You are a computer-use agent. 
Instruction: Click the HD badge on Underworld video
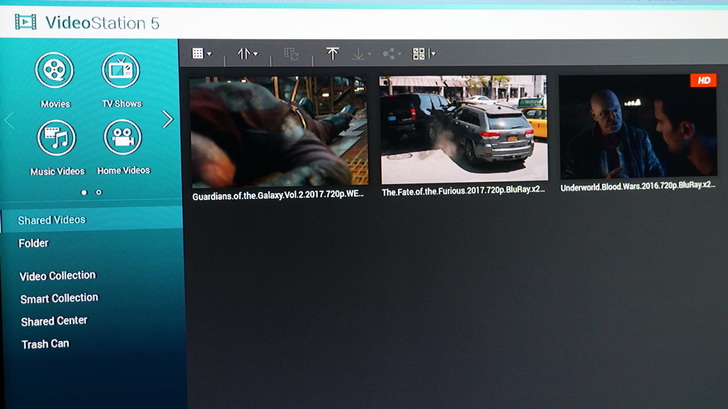[703, 80]
